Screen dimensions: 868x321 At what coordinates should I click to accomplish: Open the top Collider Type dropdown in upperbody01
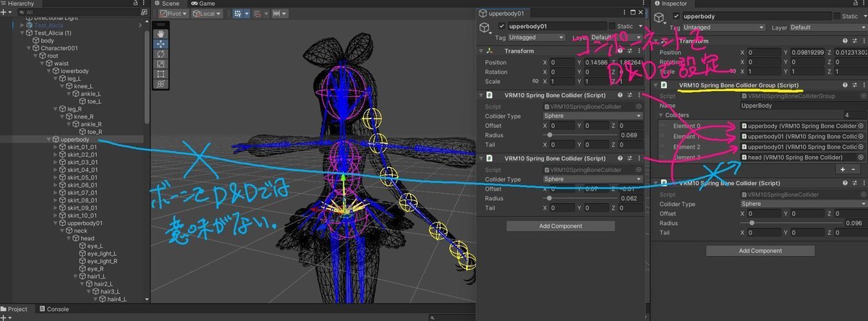click(x=592, y=116)
